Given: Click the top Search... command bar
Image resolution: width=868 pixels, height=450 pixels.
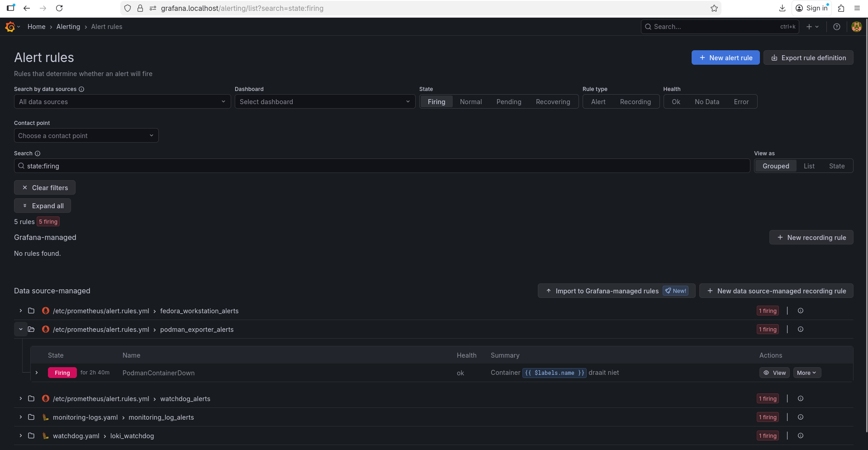Looking at the screenshot, I should tap(720, 27).
